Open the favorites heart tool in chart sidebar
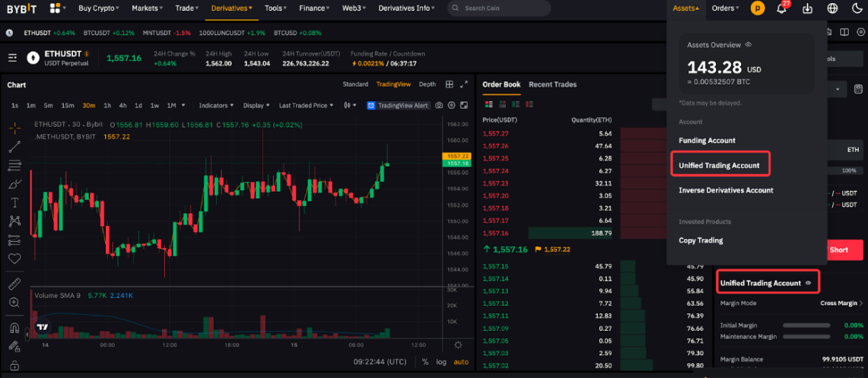The image size is (868, 378). [14, 259]
